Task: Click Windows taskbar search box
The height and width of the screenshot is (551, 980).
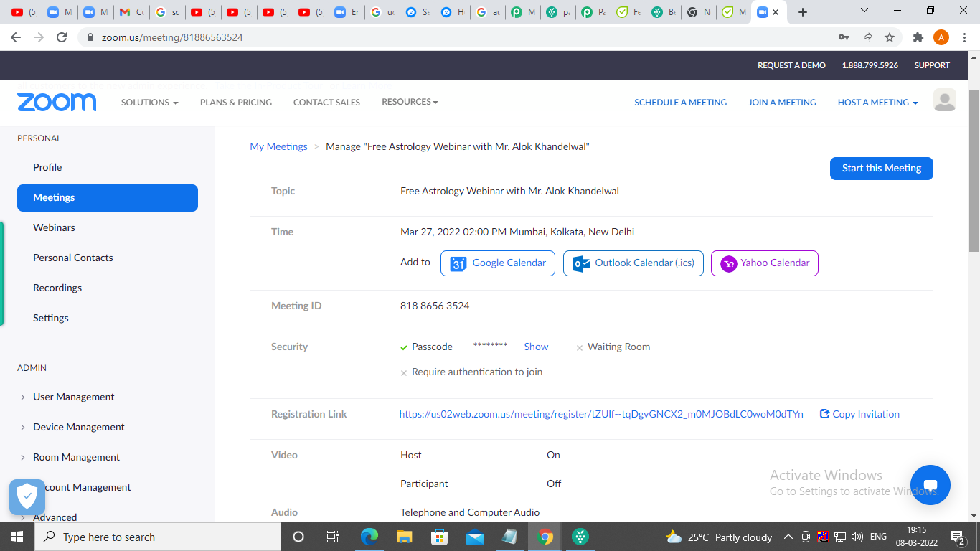Action: [157, 537]
